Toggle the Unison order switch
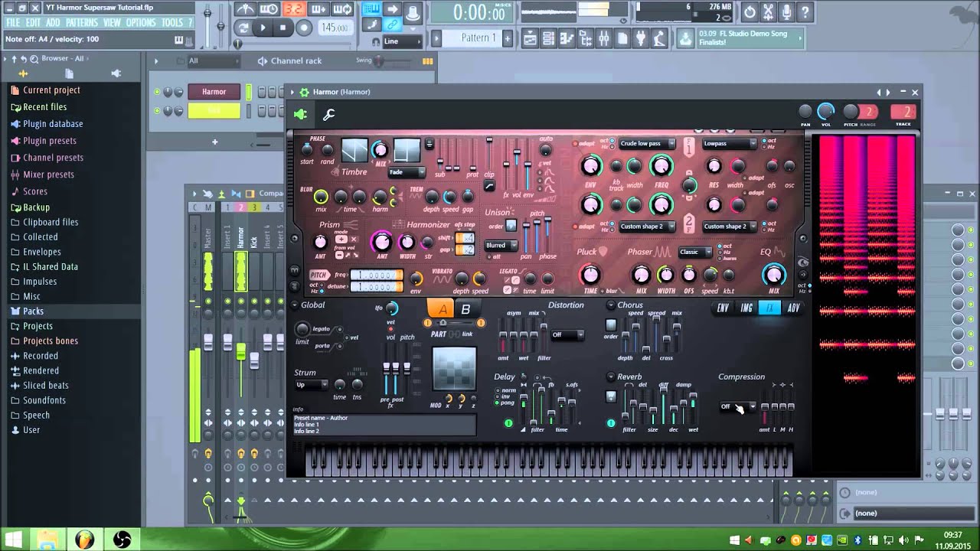980x551 pixels. pos(511,226)
